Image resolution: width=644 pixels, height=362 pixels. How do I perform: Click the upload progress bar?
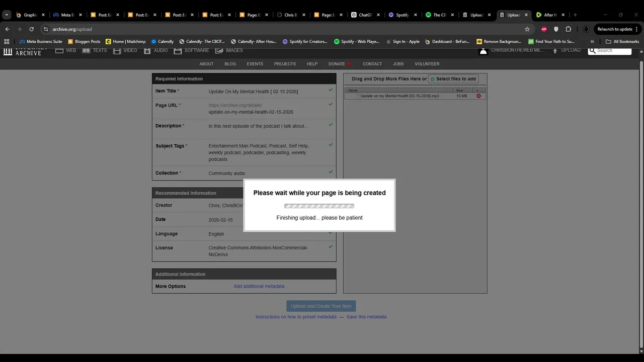point(319,206)
